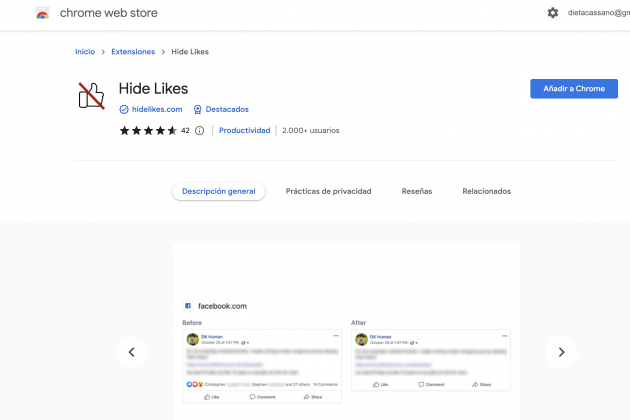Show the previous screenshot with left arrow

[x=131, y=352]
